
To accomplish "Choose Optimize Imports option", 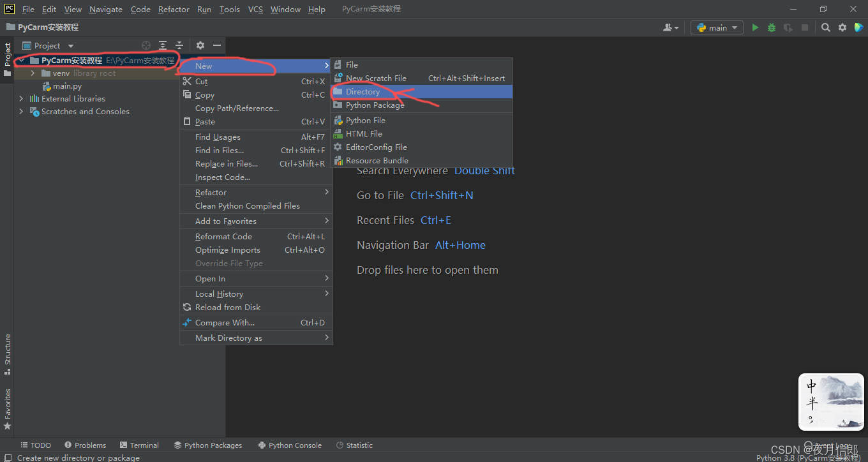I will (x=255, y=250).
